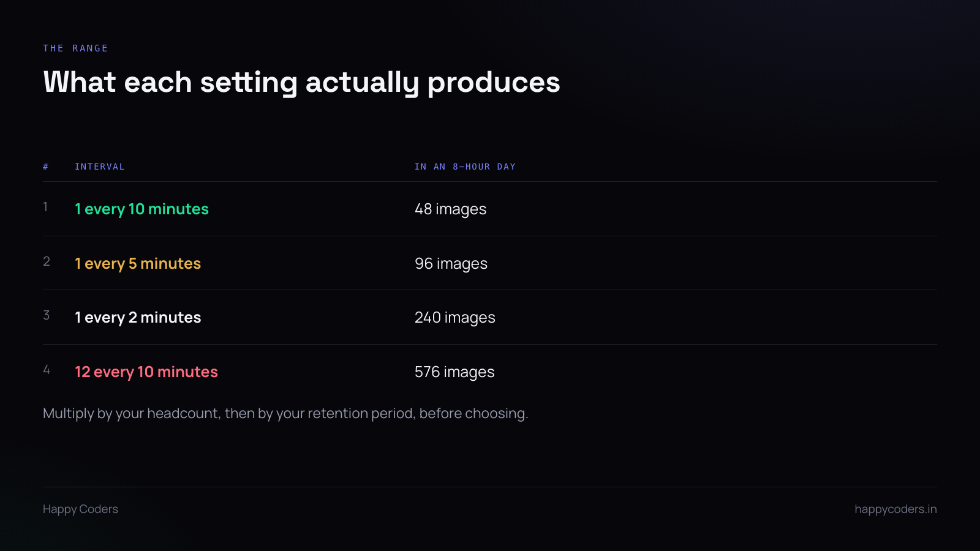Screen dimensions: 980x551
Task: Click the '576 images' value
Action: 454,372
